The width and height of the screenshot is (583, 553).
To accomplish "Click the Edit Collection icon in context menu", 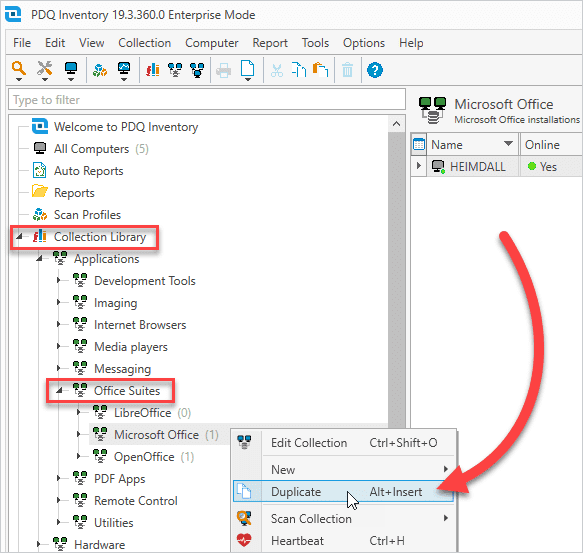I will tap(244, 442).
